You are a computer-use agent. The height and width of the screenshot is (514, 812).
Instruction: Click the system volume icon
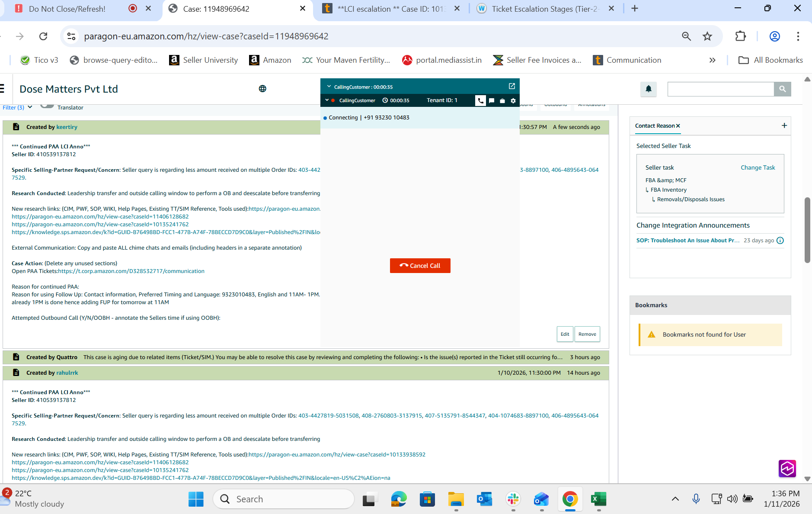click(732, 499)
